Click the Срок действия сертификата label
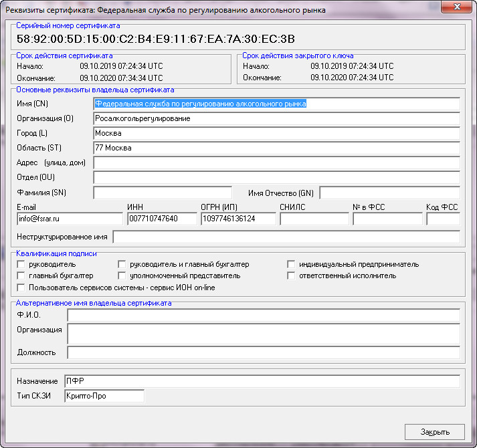Image resolution: width=477 pixels, height=448 pixels. (x=64, y=55)
